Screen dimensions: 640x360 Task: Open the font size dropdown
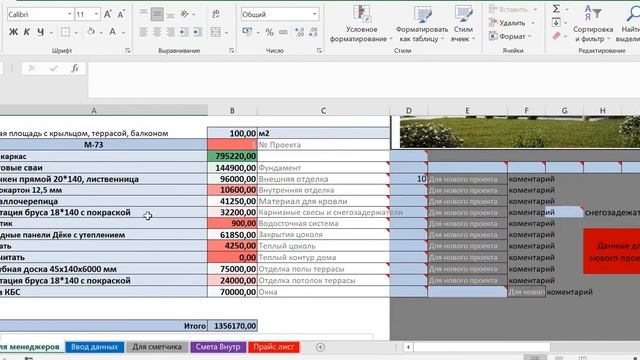point(96,14)
